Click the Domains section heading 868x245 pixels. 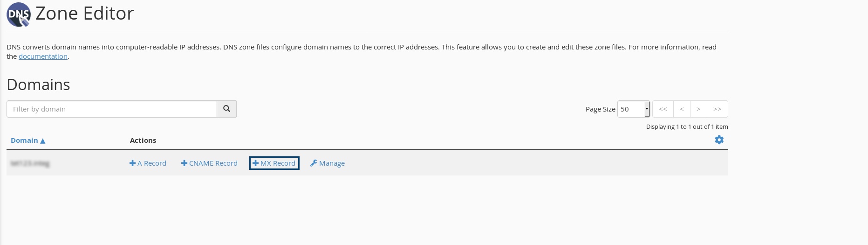tap(38, 84)
